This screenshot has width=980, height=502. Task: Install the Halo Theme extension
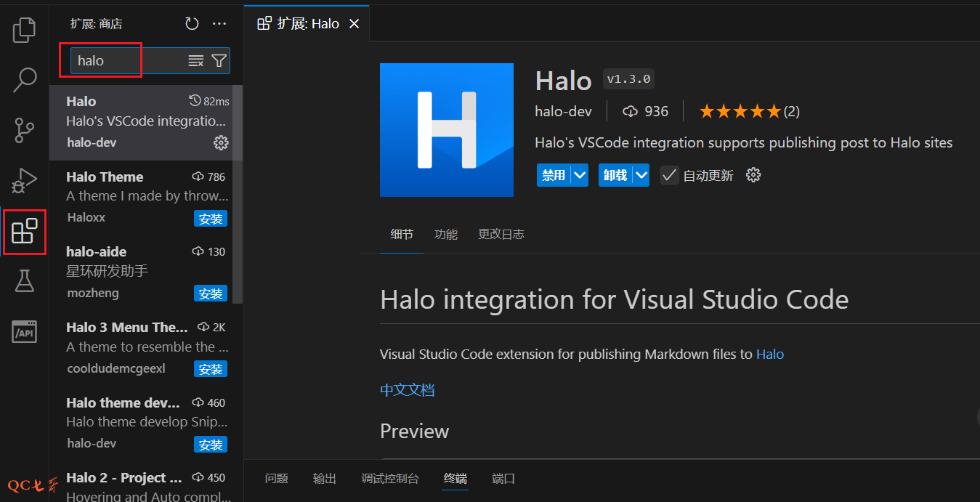pos(211,219)
